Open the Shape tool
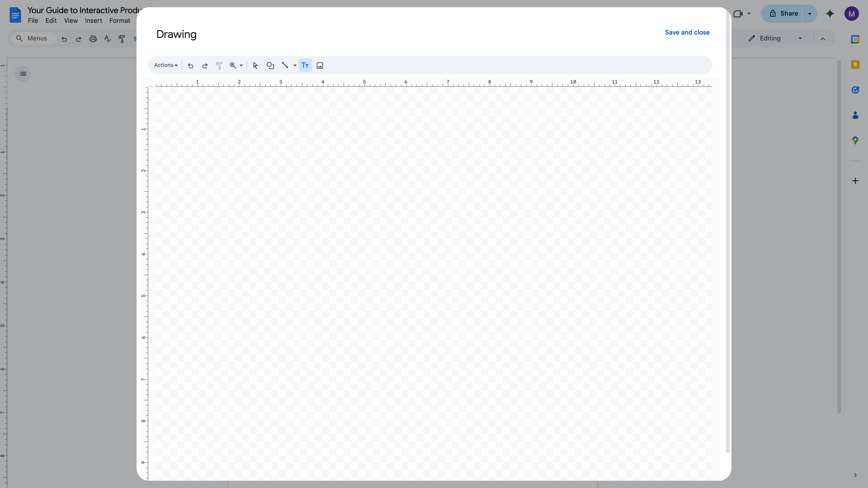This screenshot has height=488, width=868. 270,66
